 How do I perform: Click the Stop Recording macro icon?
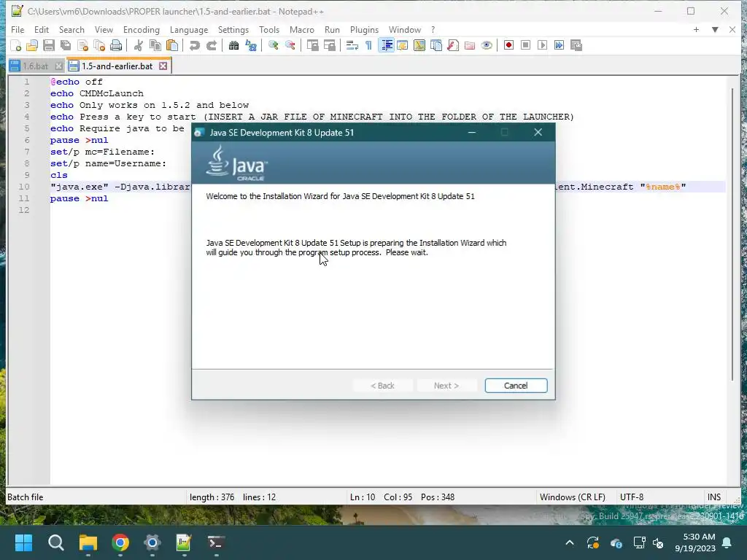pyautogui.click(x=525, y=45)
